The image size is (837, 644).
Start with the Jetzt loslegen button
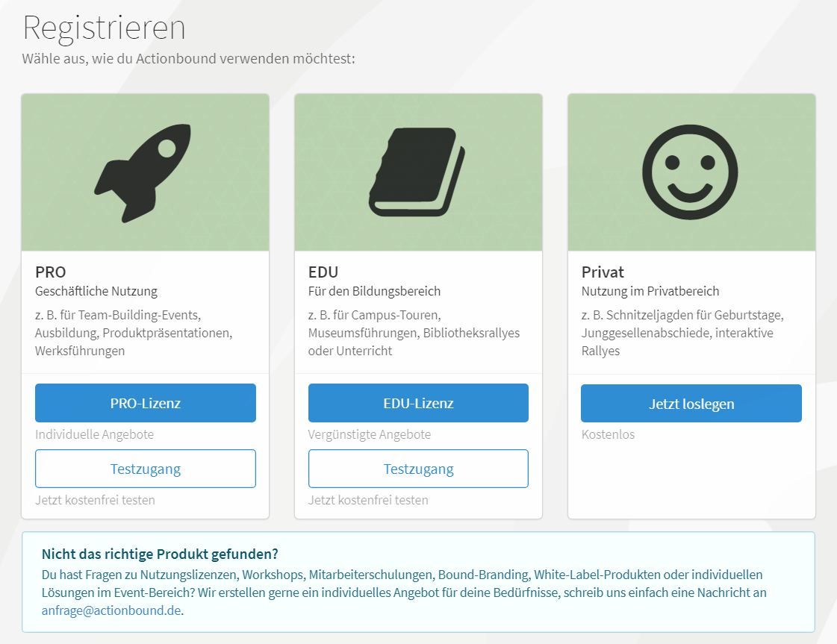691,404
